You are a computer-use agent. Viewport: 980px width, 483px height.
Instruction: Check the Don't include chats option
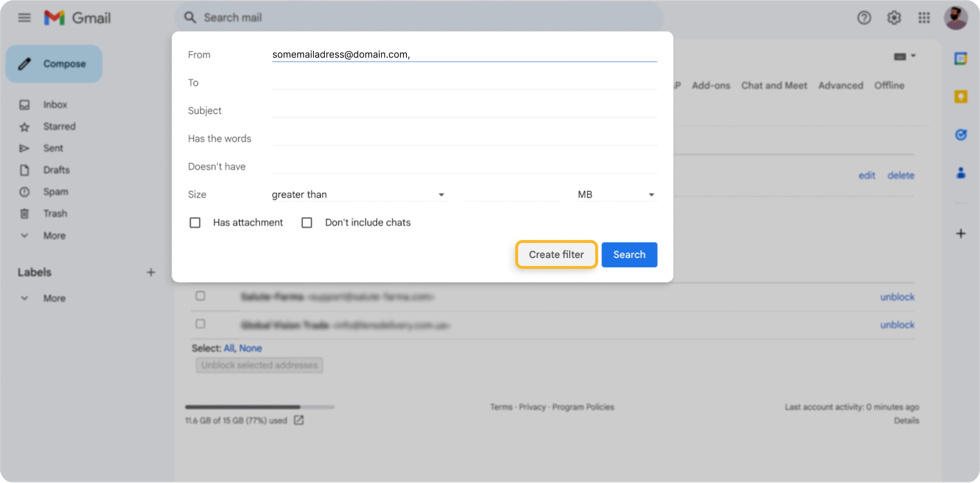click(x=307, y=222)
